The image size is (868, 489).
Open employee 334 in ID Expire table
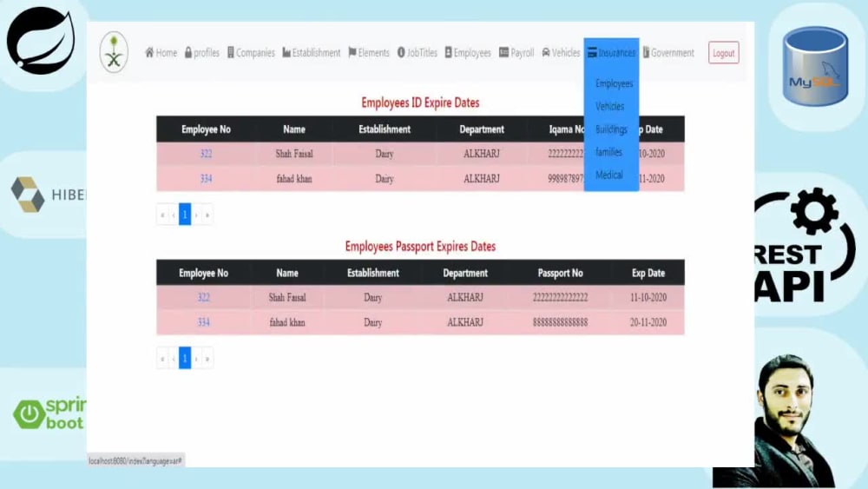coord(206,179)
